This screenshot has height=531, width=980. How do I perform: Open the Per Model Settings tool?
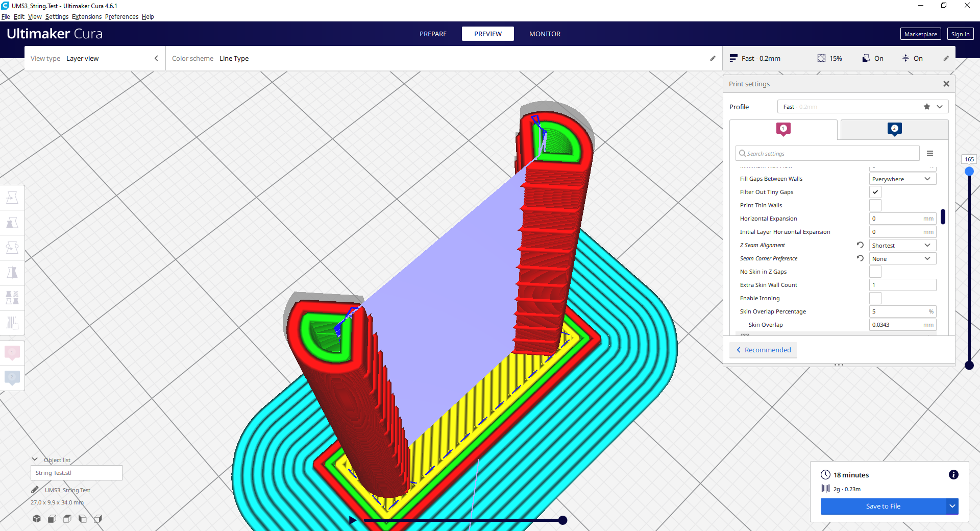click(x=12, y=298)
